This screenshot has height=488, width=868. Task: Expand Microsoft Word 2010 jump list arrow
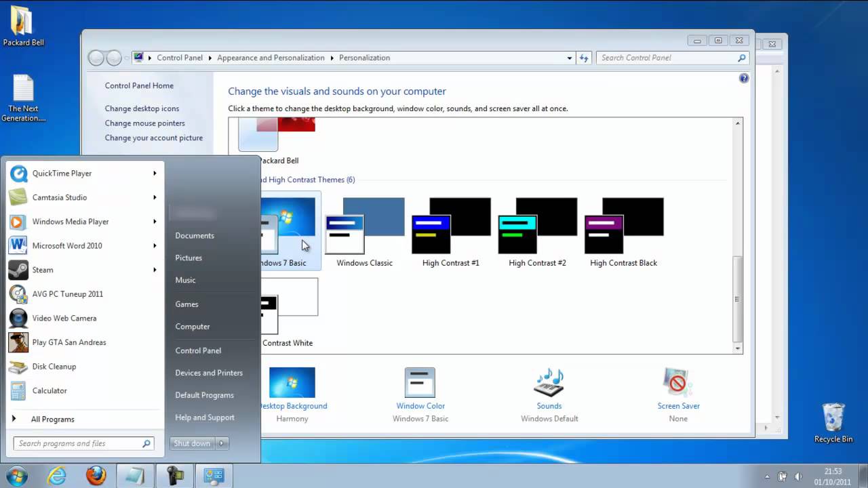(x=155, y=245)
